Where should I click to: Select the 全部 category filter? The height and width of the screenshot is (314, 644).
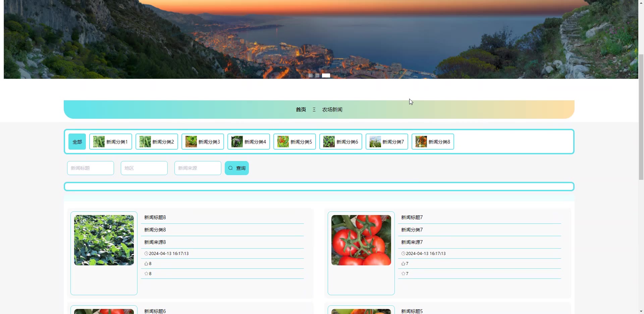pyautogui.click(x=77, y=142)
